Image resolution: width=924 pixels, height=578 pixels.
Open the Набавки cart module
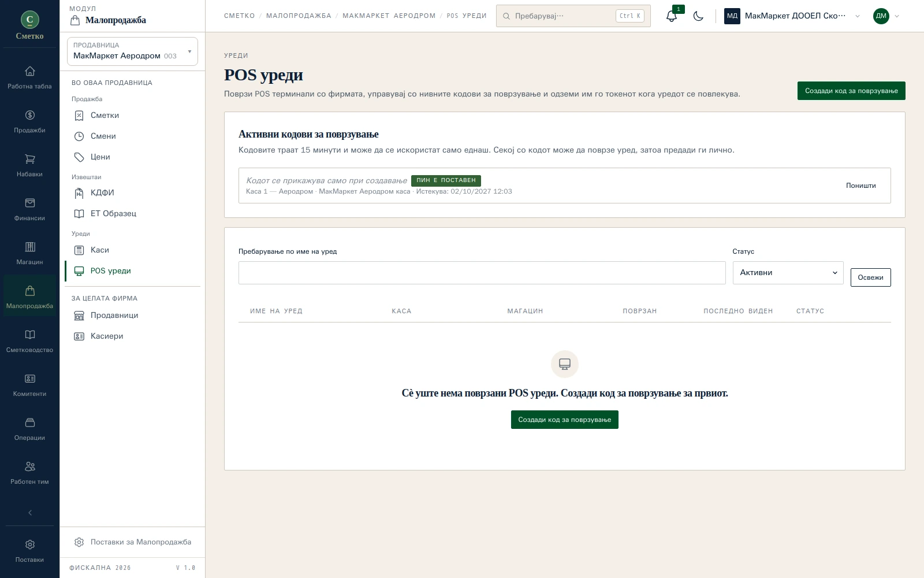coord(29,166)
